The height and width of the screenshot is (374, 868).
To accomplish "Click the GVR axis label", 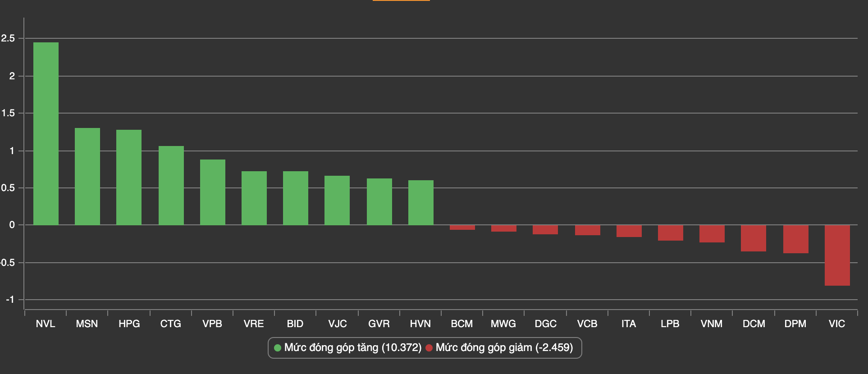I will point(379,324).
